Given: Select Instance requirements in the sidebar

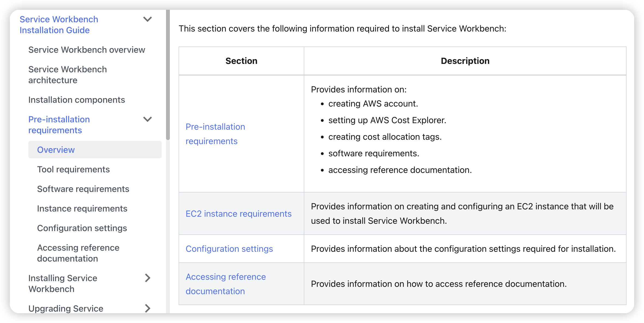Looking at the screenshot, I should click(x=82, y=208).
